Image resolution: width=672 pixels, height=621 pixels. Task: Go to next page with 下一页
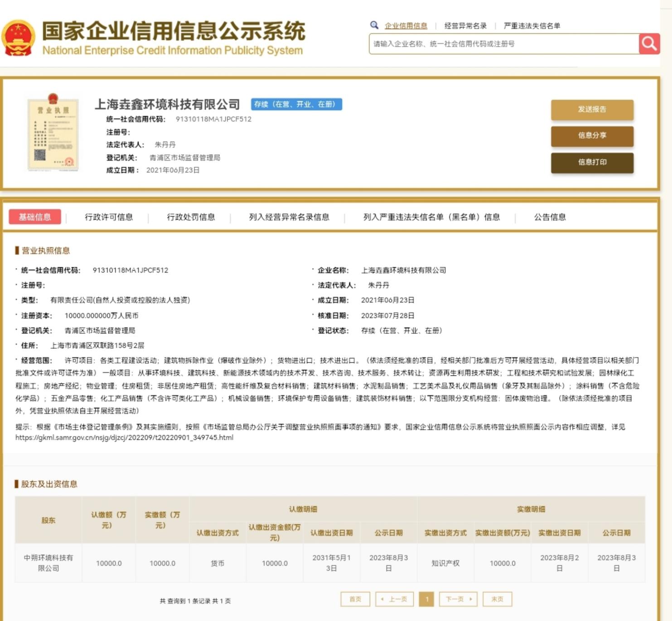[459, 599]
